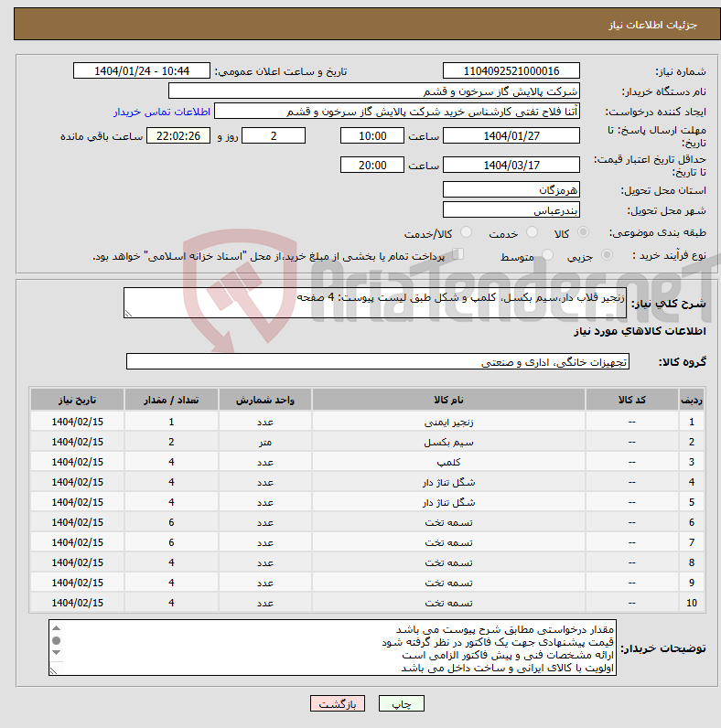Click the بازگشت back button
Screen dimensions: 721x728
point(338,703)
